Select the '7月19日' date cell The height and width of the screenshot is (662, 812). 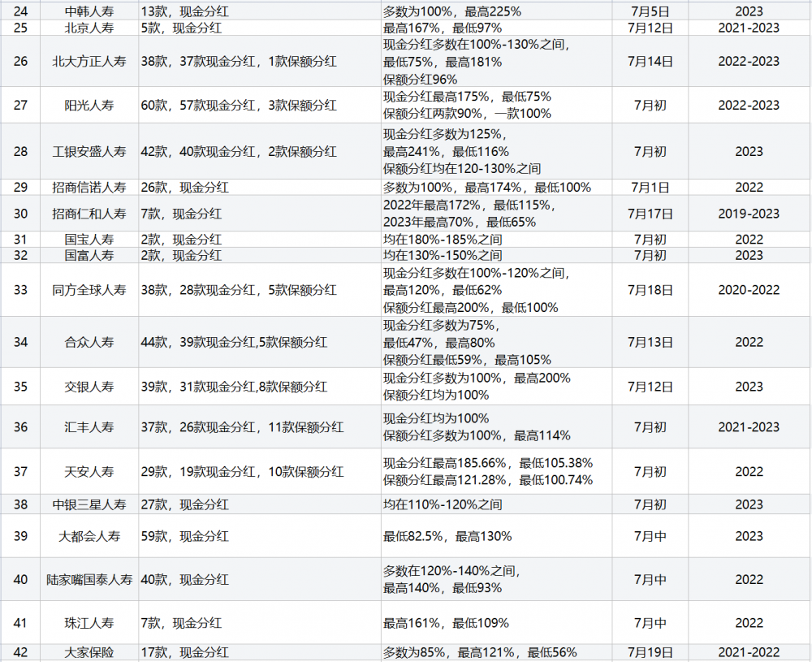point(650,653)
